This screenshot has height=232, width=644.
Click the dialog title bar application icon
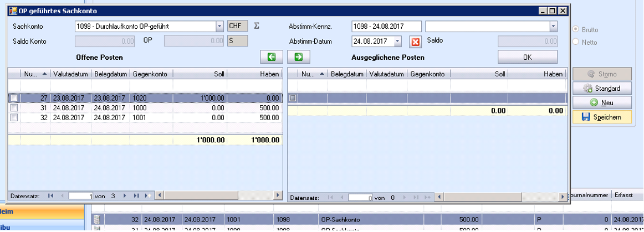[x=13, y=11]
